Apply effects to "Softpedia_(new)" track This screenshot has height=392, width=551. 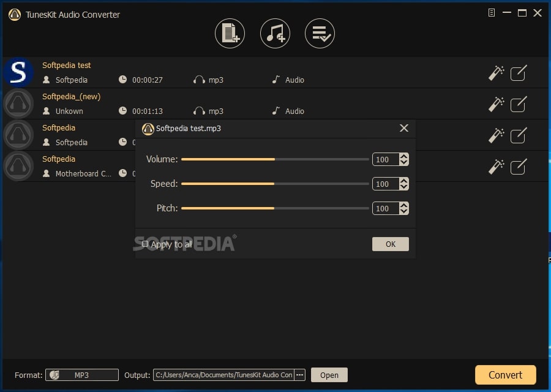point(495,104)
